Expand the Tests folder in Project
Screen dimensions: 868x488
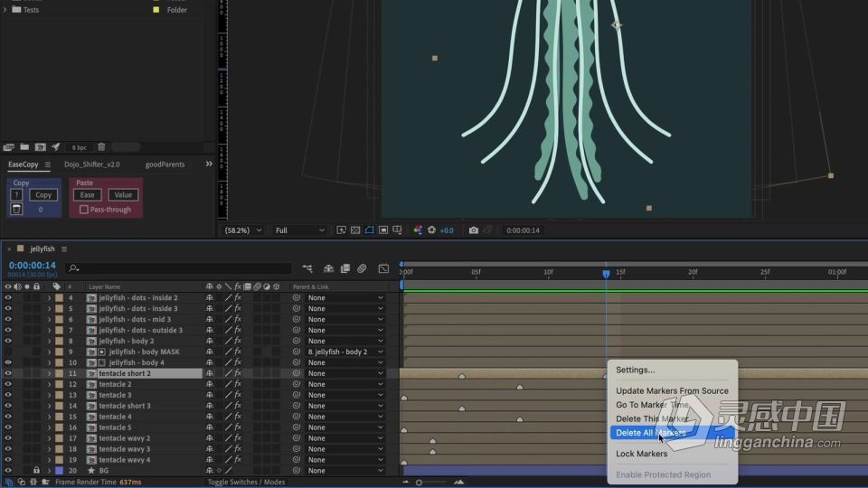click(x=5, y=9)
